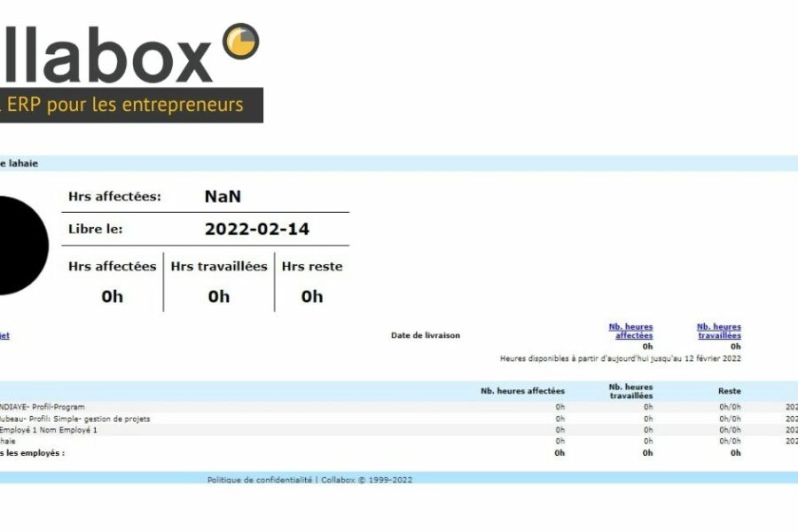
Task: Click the 'Libre le' date 2022-02-14
Action: [256, 229]
